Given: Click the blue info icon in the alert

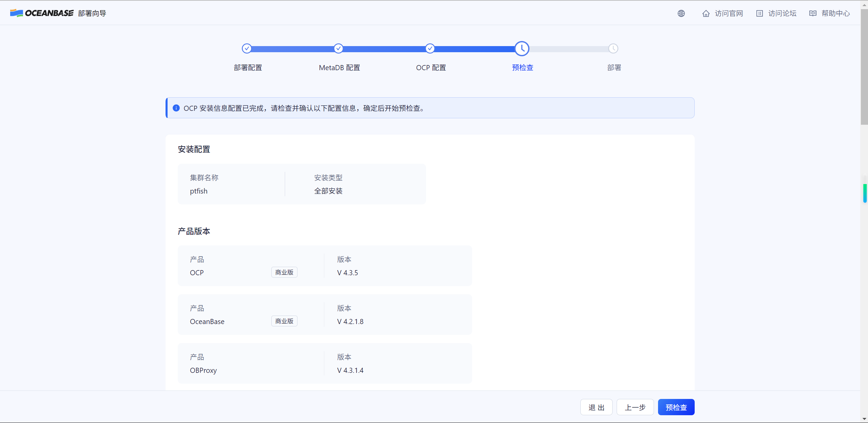Looking at the screenshot, I should 176,108.
